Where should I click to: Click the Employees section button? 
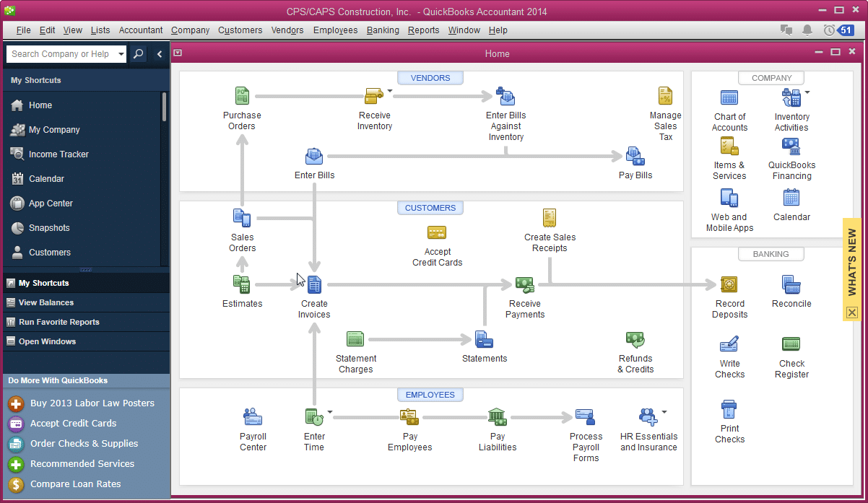(x=430, y=395)
